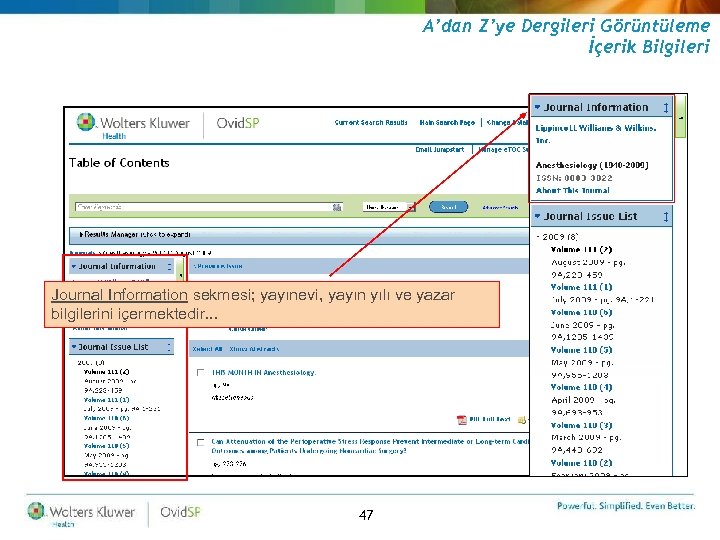
Task: Click resize handle on small Journal Information header
Action: tap(169, 266)
